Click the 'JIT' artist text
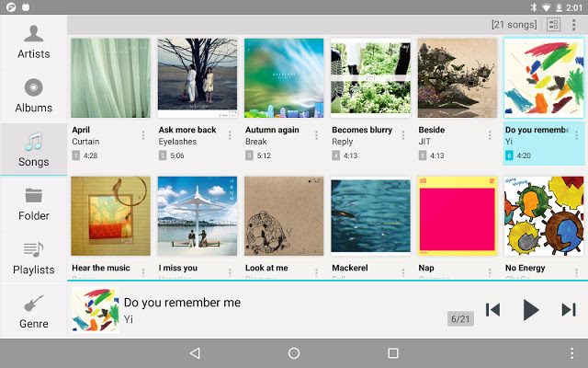The height and width of the screenshot is (368, 588). pos(424,142)
